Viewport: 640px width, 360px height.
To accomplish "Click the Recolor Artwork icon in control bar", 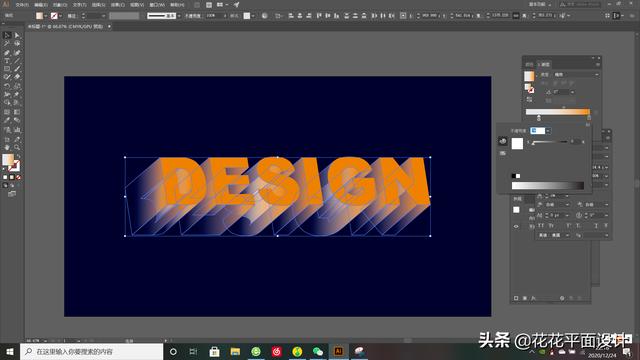I will pyautogui.click(x=264, y=16).
